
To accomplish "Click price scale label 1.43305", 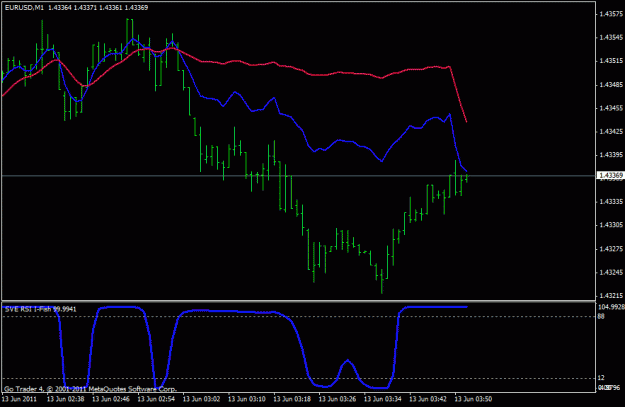I will coord(611,225).
